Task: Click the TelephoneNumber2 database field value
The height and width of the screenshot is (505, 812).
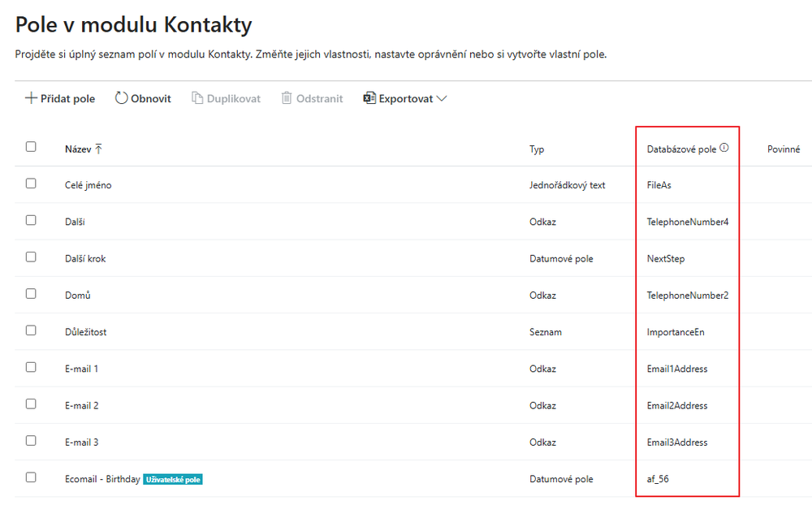Action: (687, 296)
